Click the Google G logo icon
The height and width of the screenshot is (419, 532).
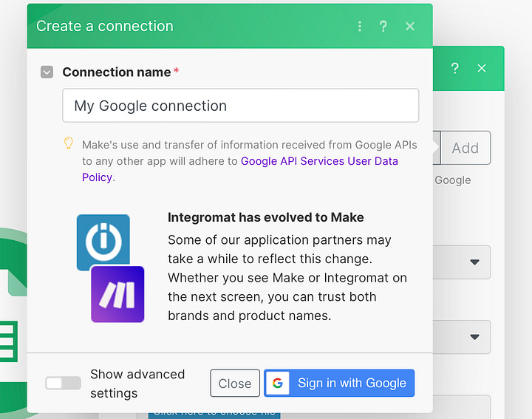(278, 383)
